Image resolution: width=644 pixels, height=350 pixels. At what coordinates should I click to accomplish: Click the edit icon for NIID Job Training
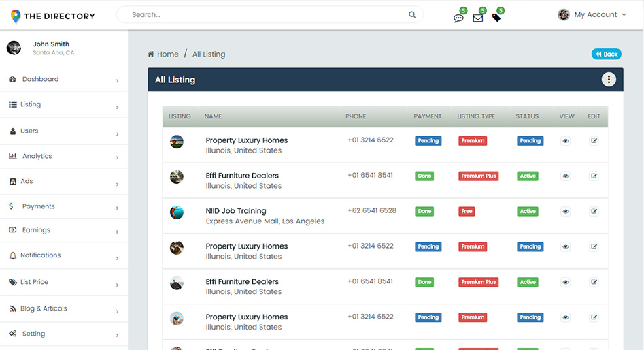pos(594,211)
